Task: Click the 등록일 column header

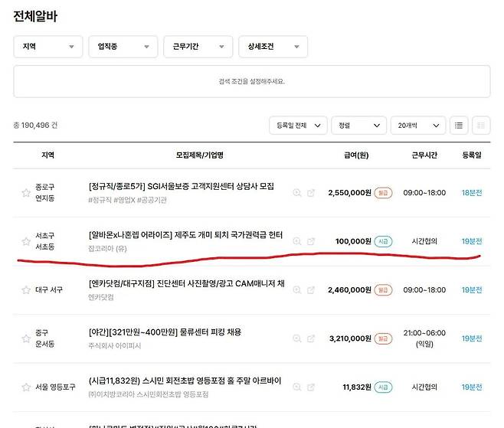Action: [472, 155]
